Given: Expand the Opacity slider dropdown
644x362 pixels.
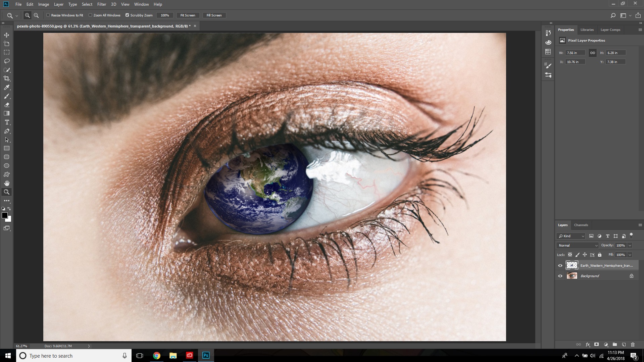Looking at the screenshot, I should tap(630, 246).
